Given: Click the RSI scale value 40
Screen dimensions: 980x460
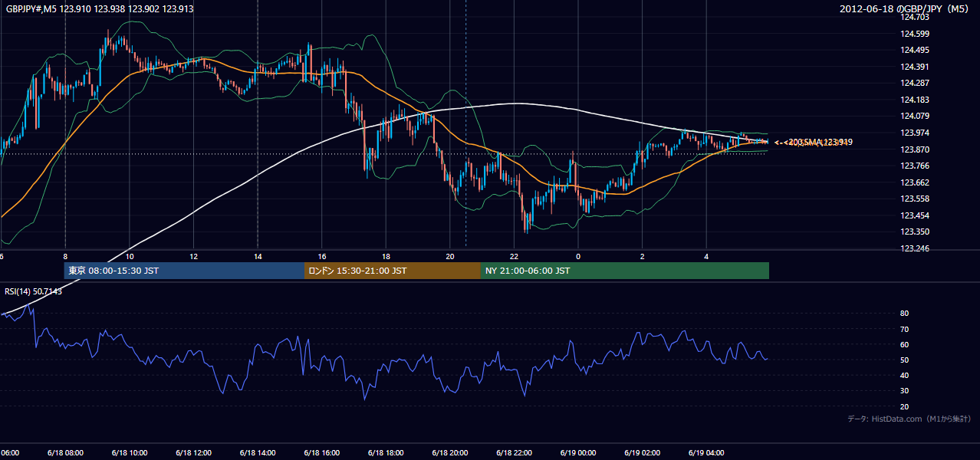Looking at the screenshot, I should point(905,375).
